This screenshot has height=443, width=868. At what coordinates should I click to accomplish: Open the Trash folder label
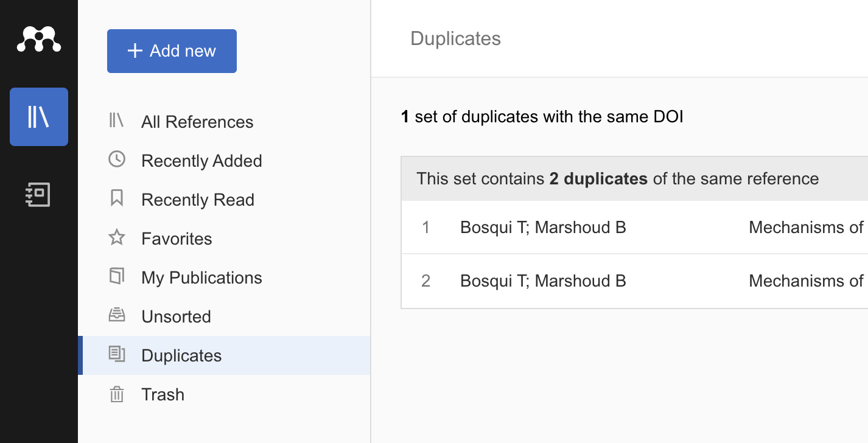tap(163, 394)
